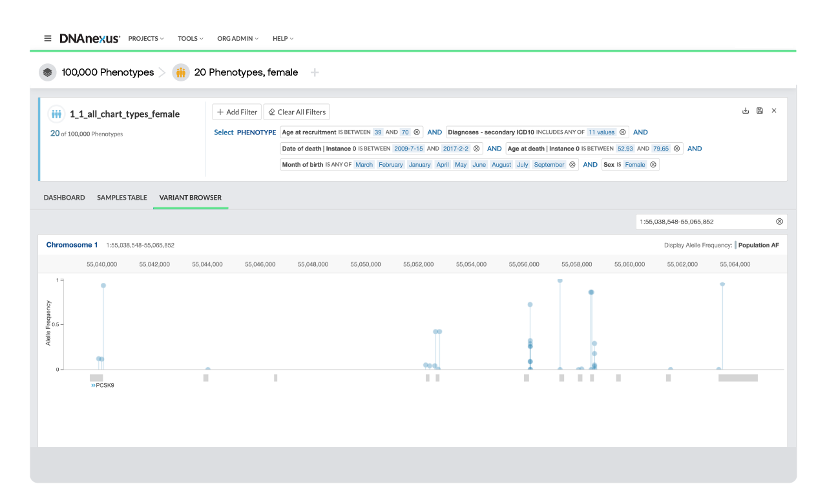Click the plus icon to add a new cohort
Image resolution: width=827 pixels, height=504 pixels.
[315, 72]
